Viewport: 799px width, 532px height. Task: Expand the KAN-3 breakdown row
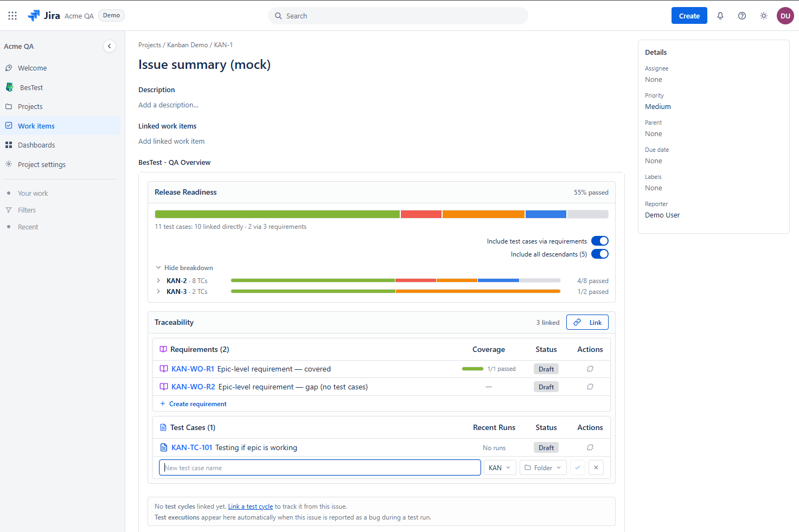point(158,291)
